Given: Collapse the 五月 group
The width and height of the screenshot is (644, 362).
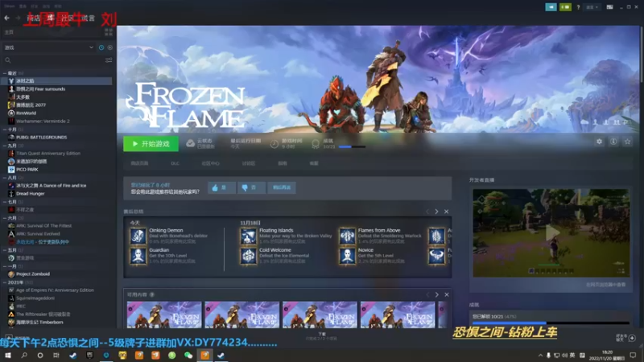Looking at the screenshot, I should [5, 250].
